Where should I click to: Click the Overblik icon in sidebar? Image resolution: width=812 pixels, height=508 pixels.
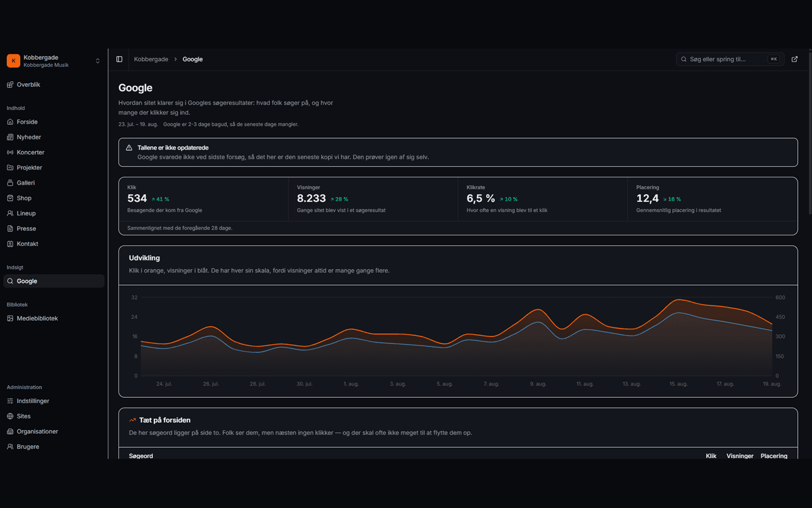[x=10, y=85]
